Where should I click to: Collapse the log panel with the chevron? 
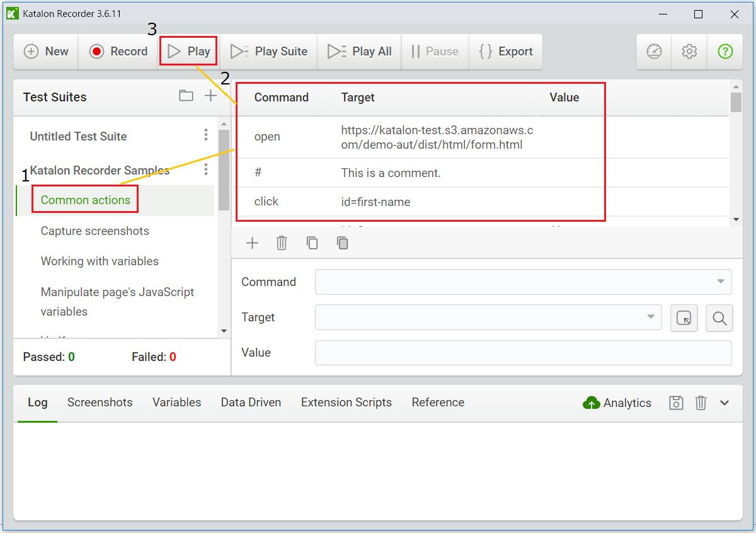[724, 403]
